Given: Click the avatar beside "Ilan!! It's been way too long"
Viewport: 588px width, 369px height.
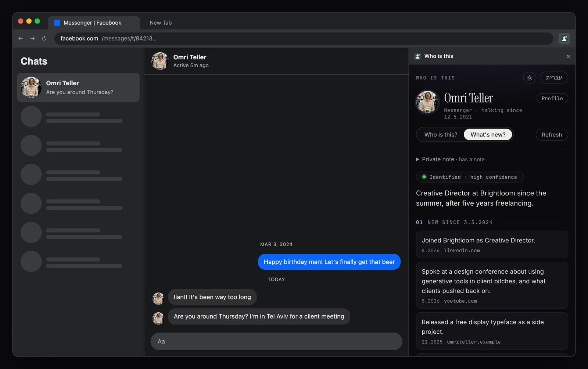Looking at the screenshot, I should (x=158, y=298).
